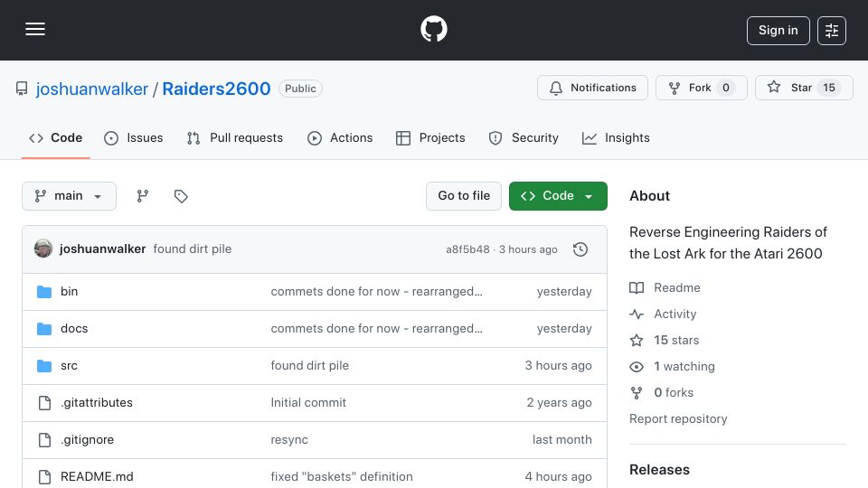Open 'fixed "baskets" definition' commit link
The image size is (868, 488).
coord(342,477)
